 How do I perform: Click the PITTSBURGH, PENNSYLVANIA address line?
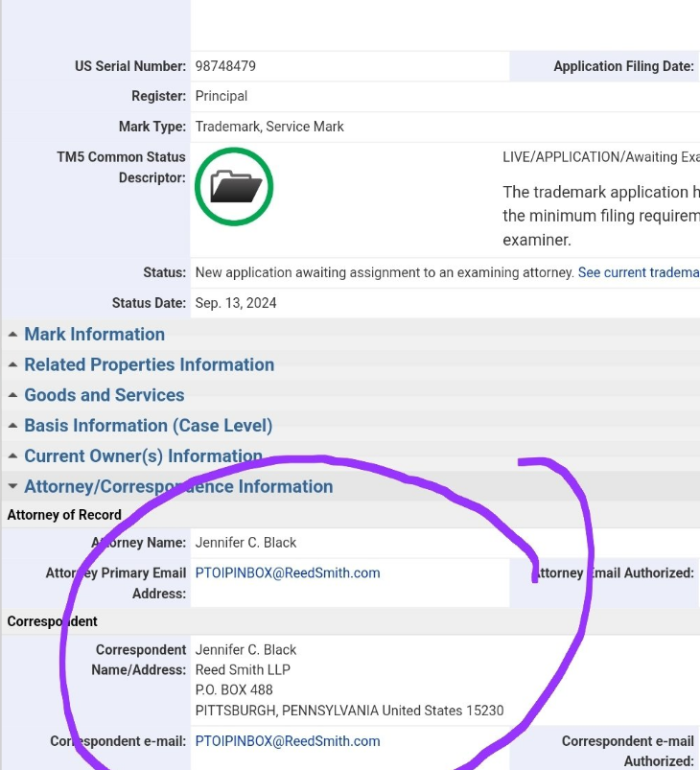(349, 711)
